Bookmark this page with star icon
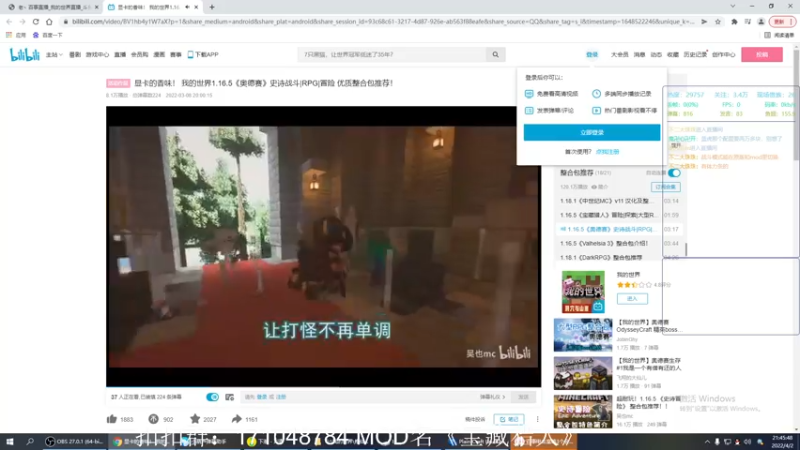Viewport: 800px width, 450px height. (718, 21)
